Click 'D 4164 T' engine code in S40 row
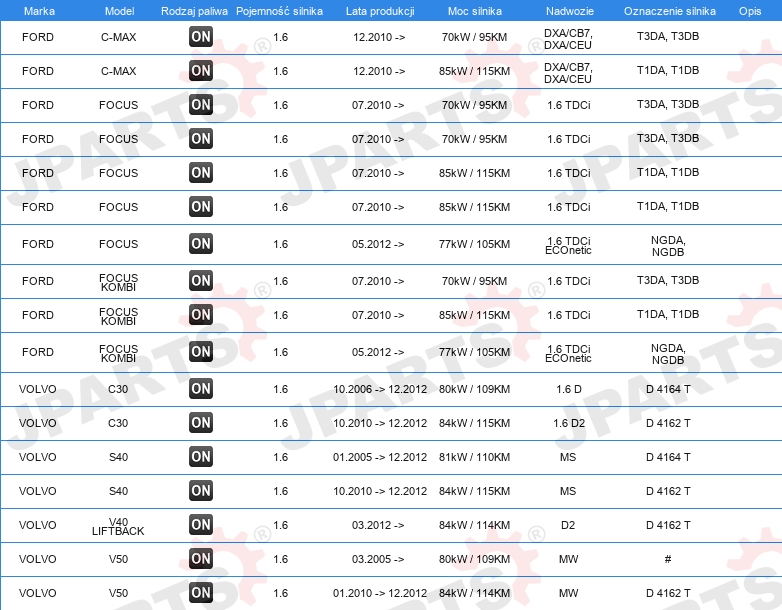The image size is (782, 610). [668, 457]
